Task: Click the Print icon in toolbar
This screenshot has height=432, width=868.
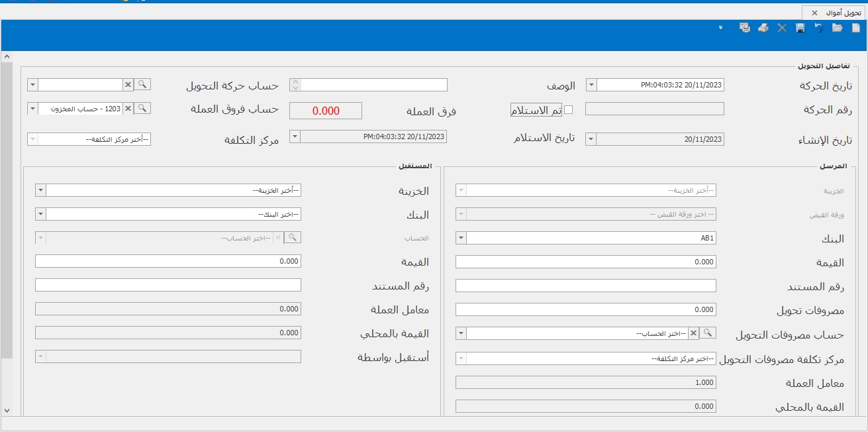Action: pos(763,28)
